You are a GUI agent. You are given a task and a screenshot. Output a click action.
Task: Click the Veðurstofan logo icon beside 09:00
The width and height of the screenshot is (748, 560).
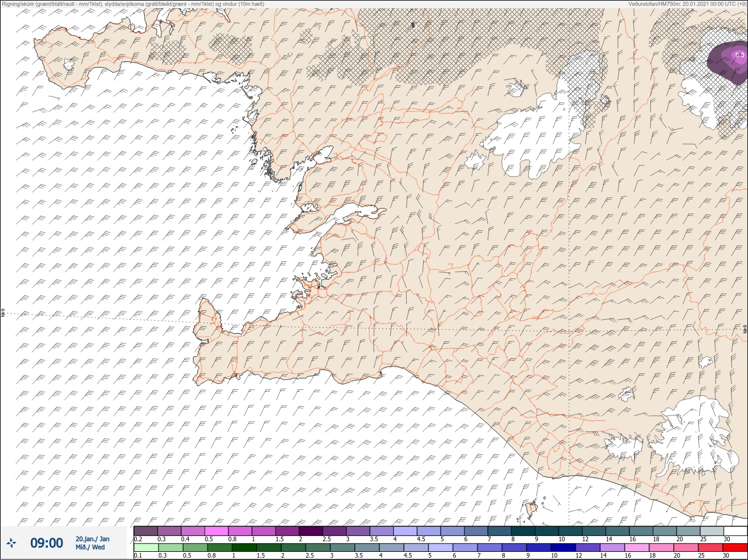(12, 543)
